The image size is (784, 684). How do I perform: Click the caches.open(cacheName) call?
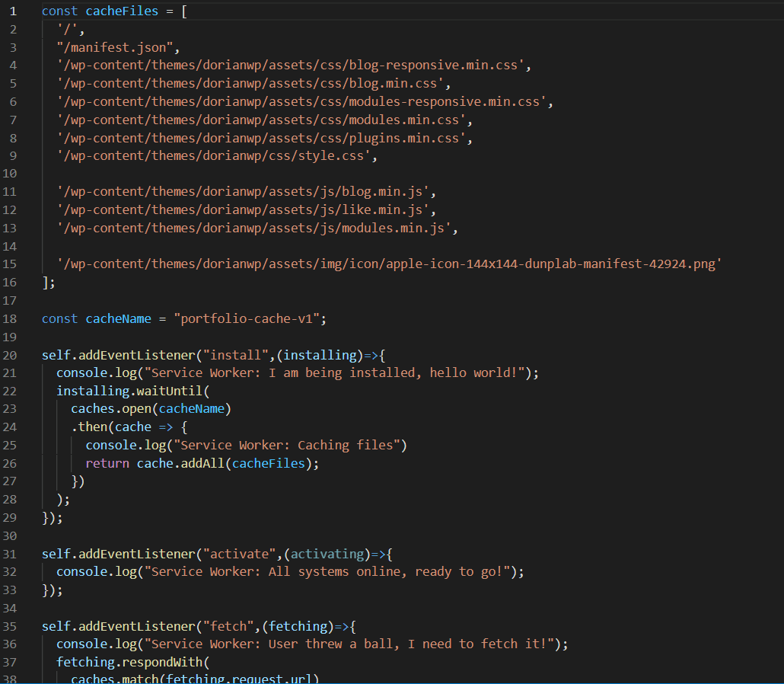[x=150, y=409]
